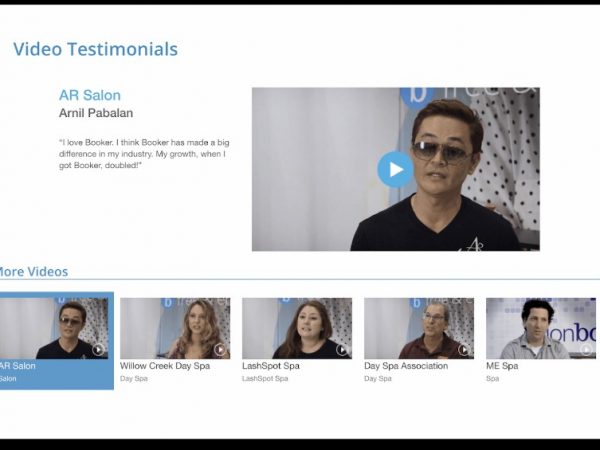Click the 'More Videos' section heading
Viewport: 600px width, 450px height.
click(x=32, y=271)
